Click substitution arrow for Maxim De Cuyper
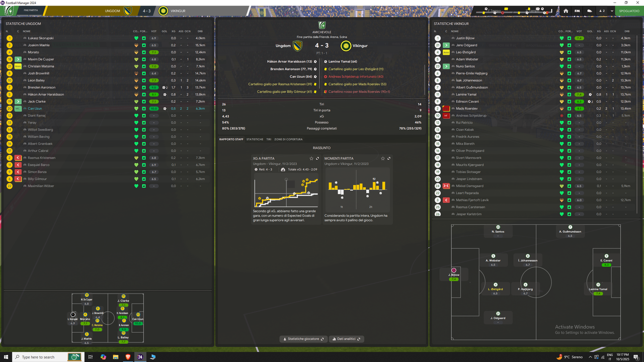This screenshot has height=362, width=644. coord(18,59)
